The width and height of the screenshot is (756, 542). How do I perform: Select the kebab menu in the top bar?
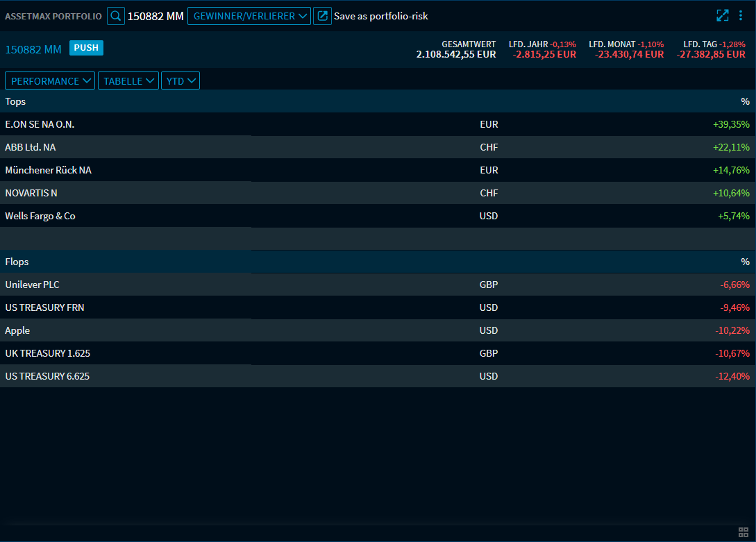point(740,15)
